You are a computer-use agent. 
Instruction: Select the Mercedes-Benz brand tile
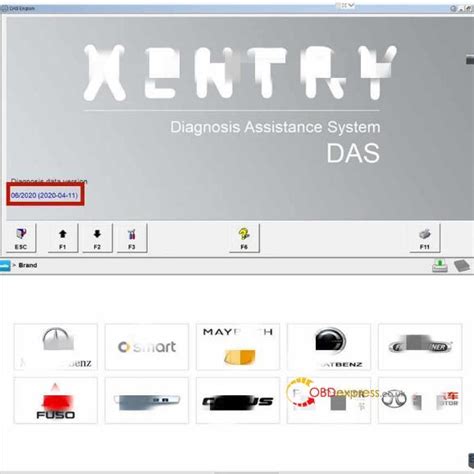[x=56, y=347]
